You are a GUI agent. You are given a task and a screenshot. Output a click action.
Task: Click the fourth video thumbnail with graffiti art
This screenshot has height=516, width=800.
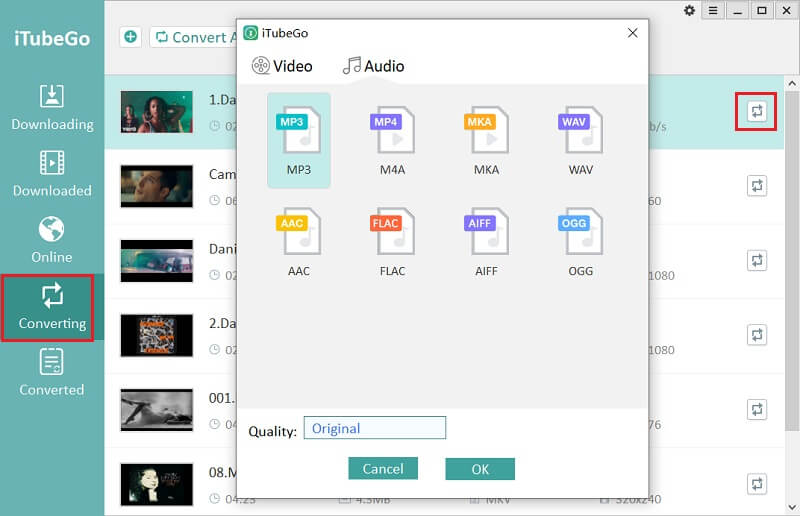pyautogui.click(x=157, y=335)
